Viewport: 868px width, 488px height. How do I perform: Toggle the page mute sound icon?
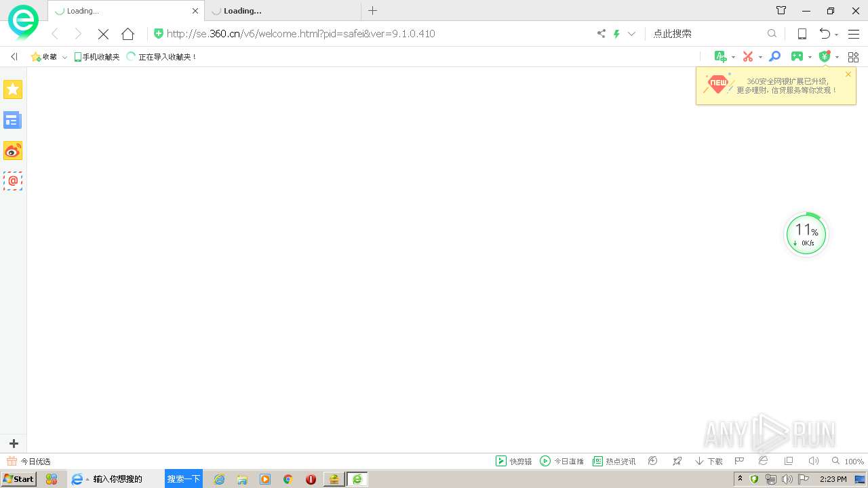(x=814, y=461)
